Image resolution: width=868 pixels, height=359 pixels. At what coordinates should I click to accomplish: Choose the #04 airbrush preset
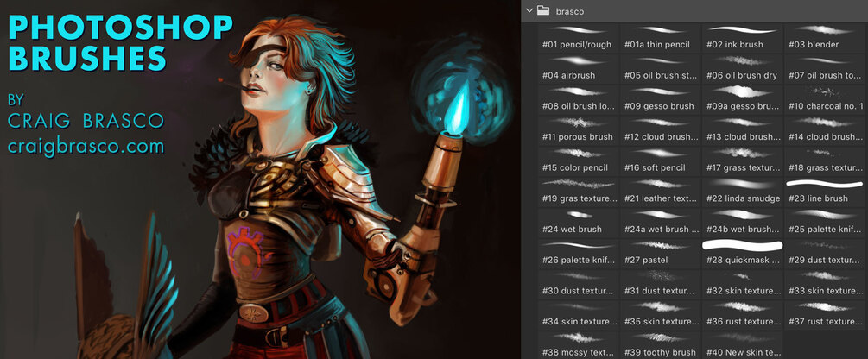pos(579,68)
